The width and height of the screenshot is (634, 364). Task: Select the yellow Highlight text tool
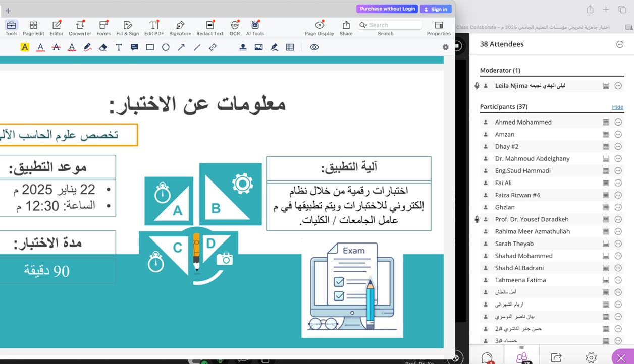click(x=25, y=47)
